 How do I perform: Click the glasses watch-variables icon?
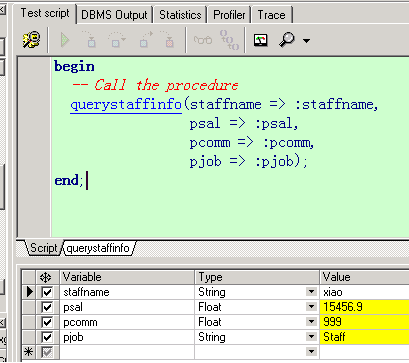point(203,40)
